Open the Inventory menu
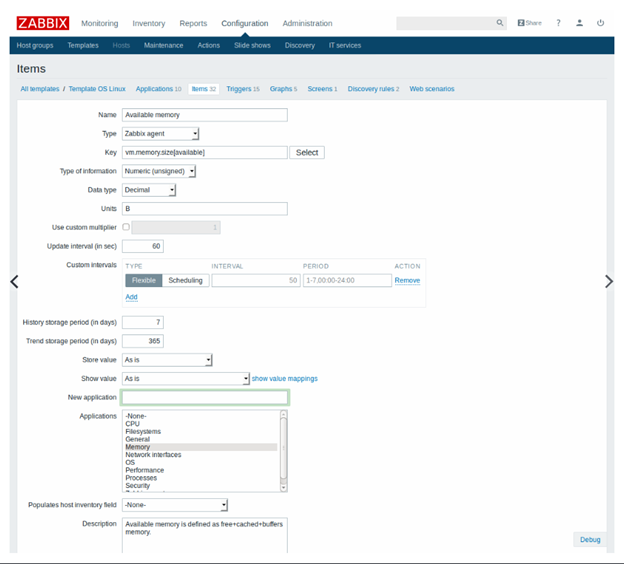Image resolution: width=624 pixels, height=564 pixels. (149, 23)
